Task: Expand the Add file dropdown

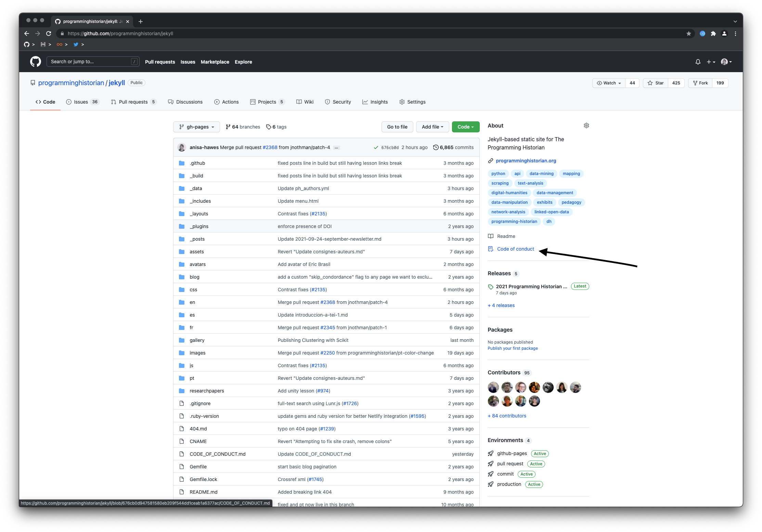Action: point(432,127)
